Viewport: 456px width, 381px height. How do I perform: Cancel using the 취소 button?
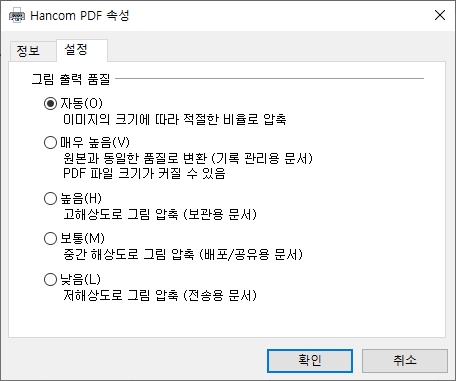pos(405,361)
